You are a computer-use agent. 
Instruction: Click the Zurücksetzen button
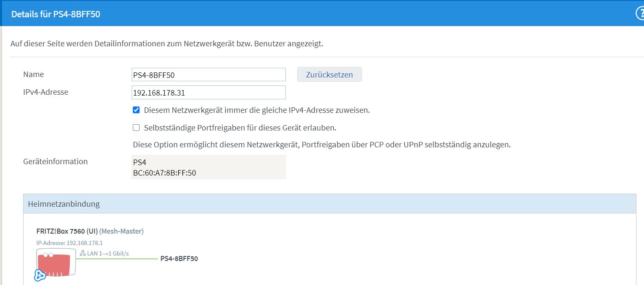(329, 75)
